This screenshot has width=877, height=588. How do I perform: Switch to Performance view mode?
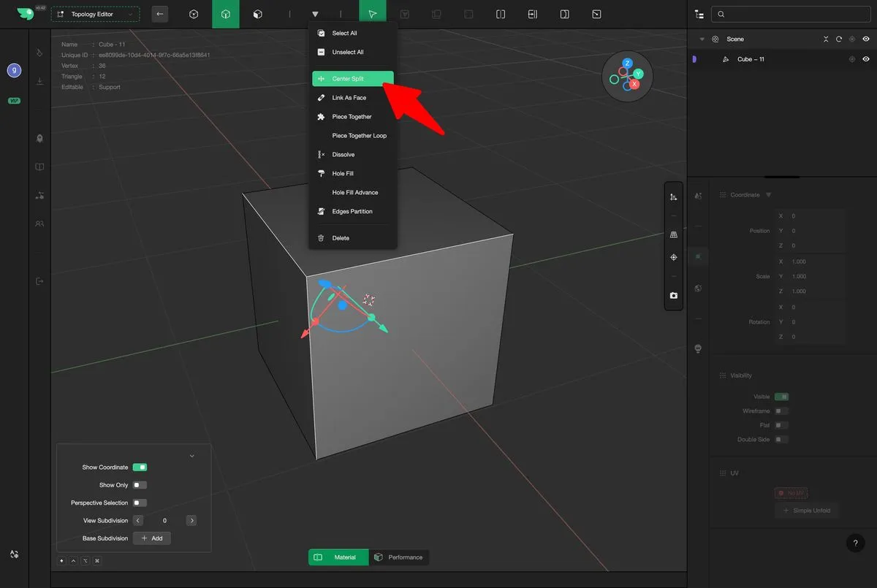pyautogui.click(x=399, y=557)
